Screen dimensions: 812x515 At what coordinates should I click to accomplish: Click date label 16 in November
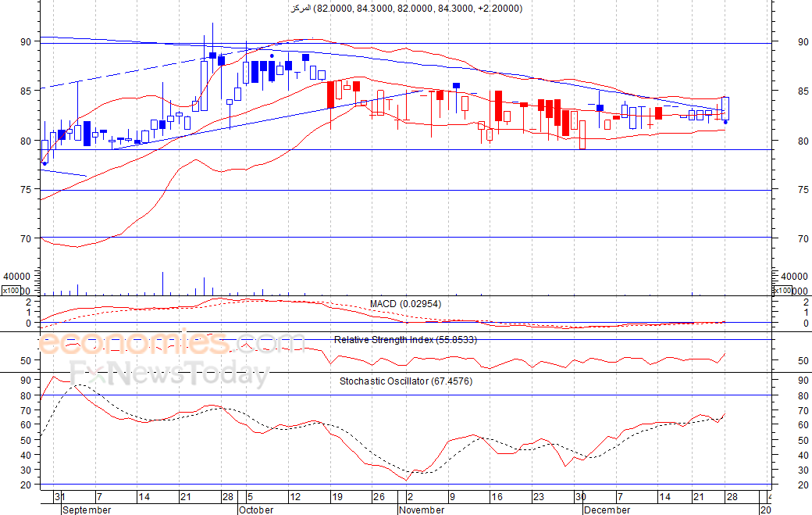497,497
